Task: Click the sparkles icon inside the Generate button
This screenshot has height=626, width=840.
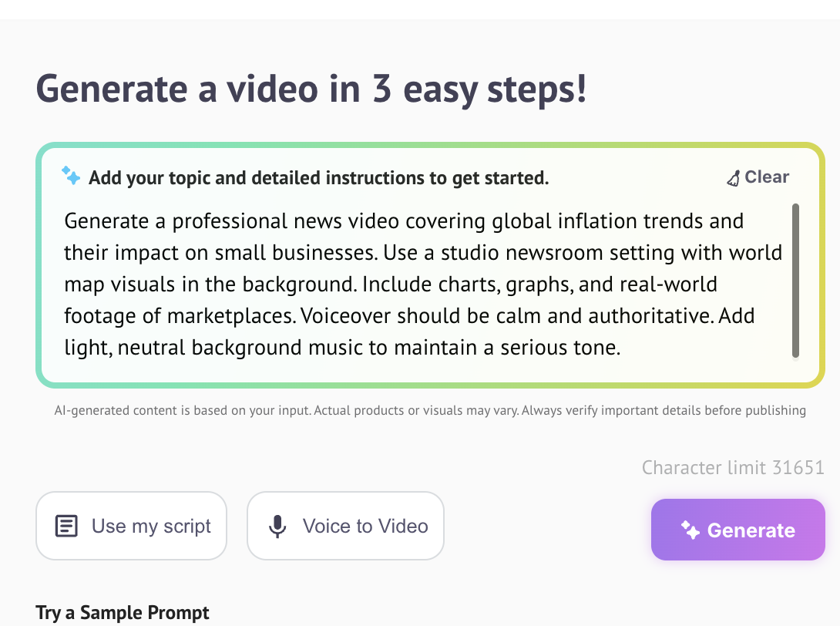Action: (x=688, y=530)
